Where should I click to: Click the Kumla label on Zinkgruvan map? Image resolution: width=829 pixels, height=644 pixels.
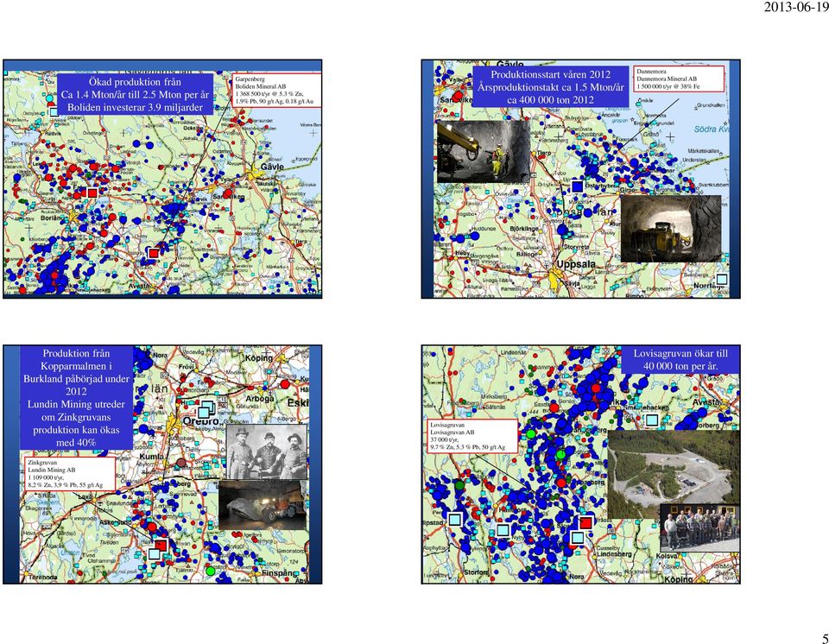(x=151, y=457)
